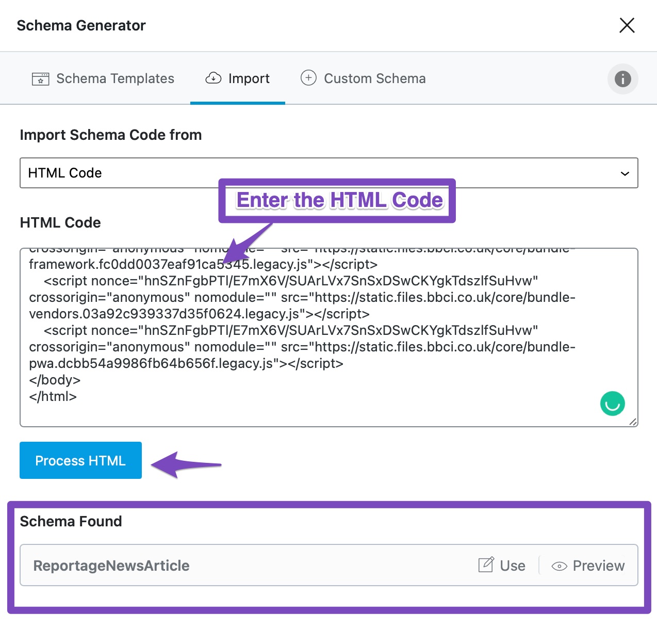657x644 pixels.
Task: Click the textarea resize handle
Action: pos(633,422)
